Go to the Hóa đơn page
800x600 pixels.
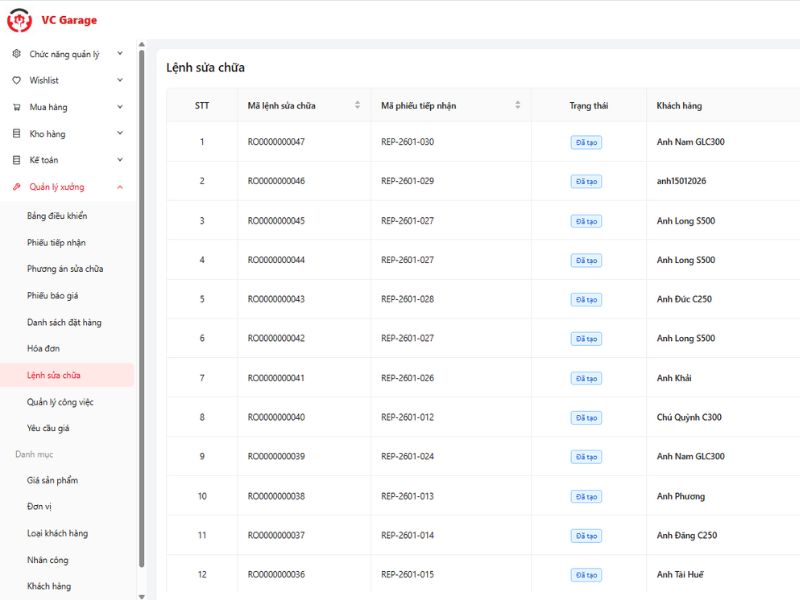pos(43,348)
